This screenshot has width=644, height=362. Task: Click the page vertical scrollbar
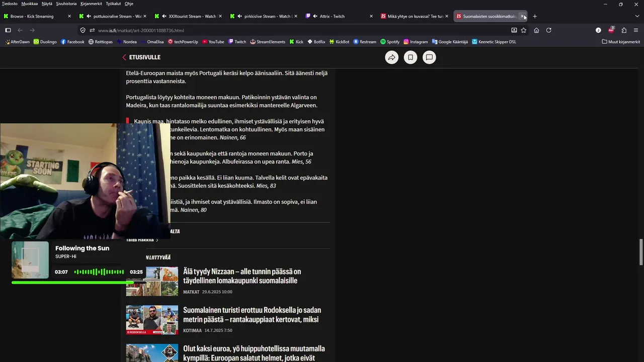tap(641, 252)
